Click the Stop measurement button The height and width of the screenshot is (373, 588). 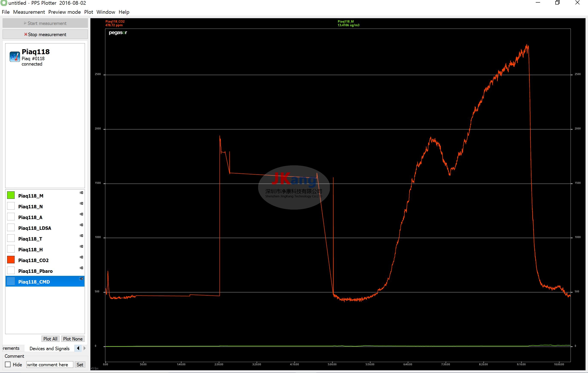tap(45, 34)
